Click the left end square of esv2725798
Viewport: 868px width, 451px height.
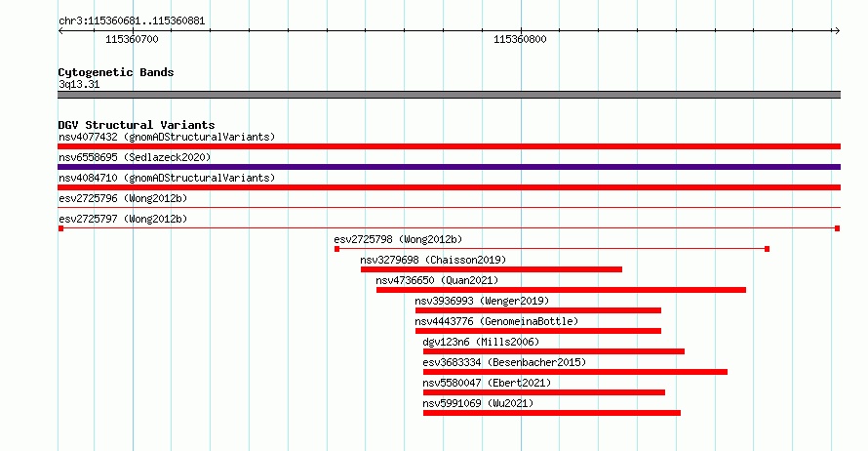tap(336, 249)
